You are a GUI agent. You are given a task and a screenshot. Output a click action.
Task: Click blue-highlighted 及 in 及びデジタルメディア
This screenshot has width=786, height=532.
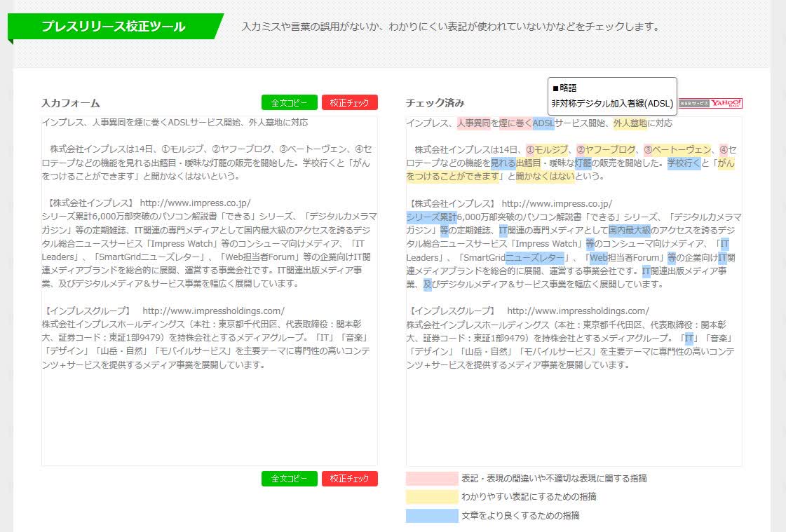tap(428, 285)
